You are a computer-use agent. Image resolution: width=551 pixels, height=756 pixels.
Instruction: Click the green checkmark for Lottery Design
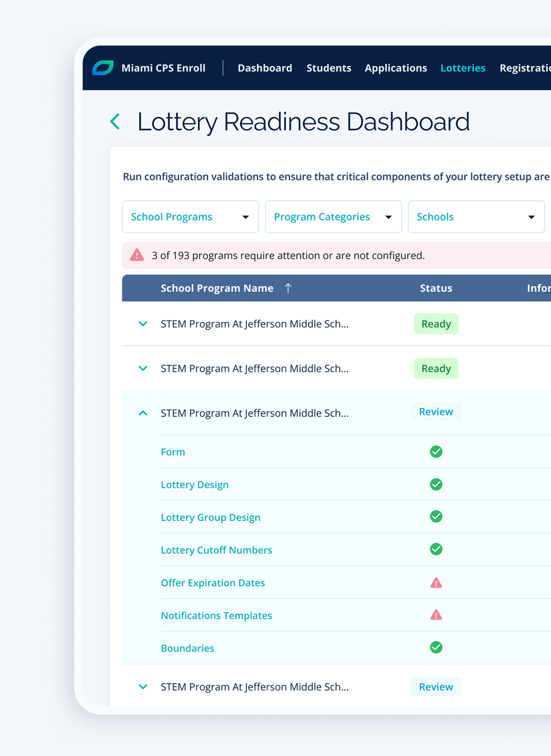tap(436, 484)
